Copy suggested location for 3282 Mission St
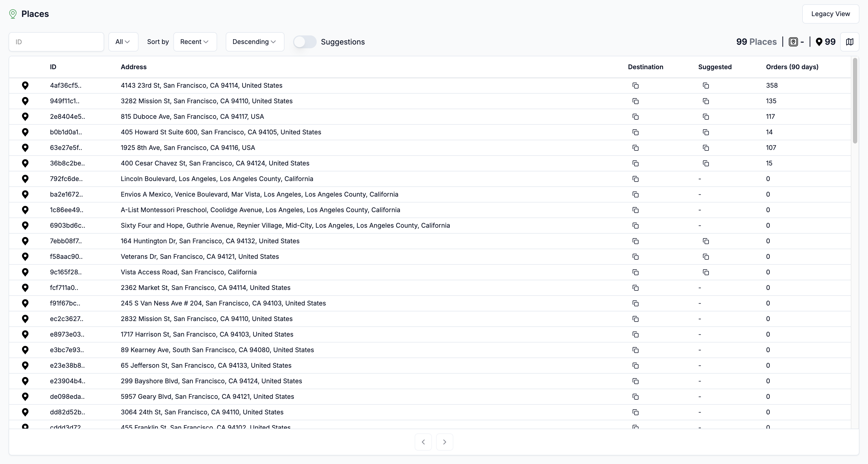 706,101
